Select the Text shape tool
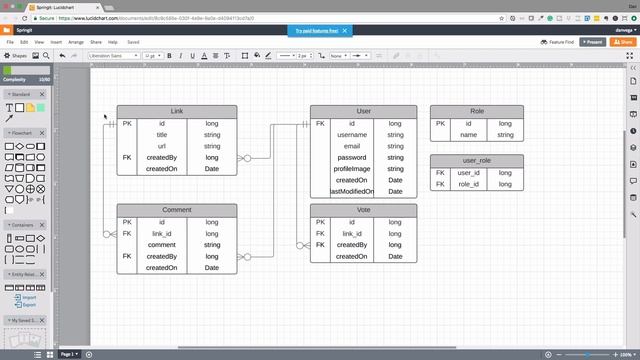Viewport: 640px width, 360px height. pos(9,108)
